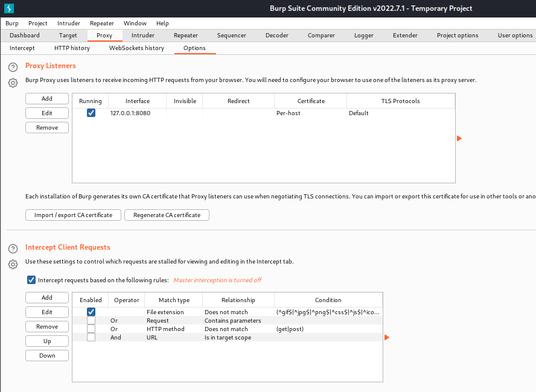
Task: Add a new proxy listener
Action: [47, 98]
